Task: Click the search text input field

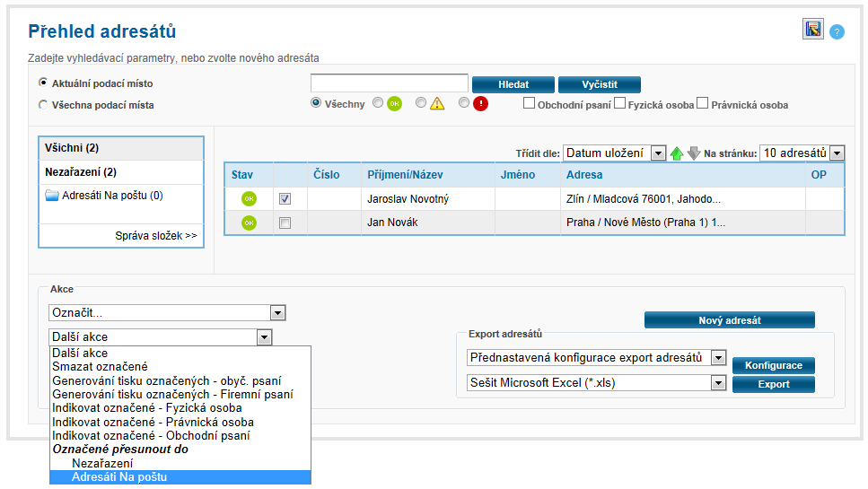Action: pos(389,83)
